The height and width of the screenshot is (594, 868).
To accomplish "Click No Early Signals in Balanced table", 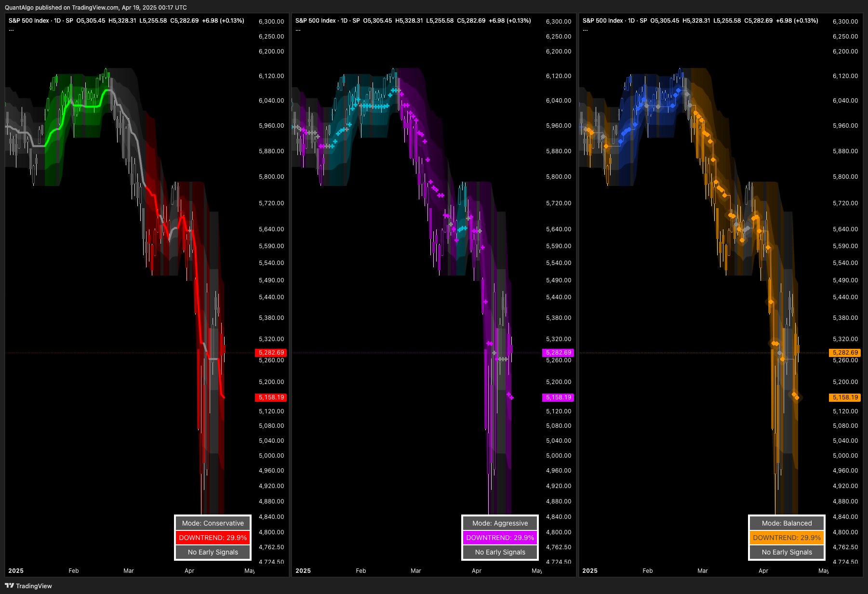I will (x=787, y=552).
